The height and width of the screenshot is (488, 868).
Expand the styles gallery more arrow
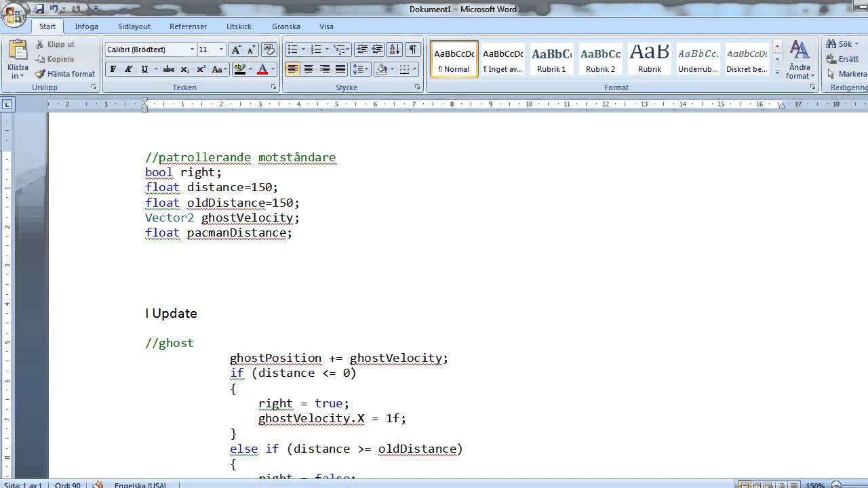[x=777, y=71]
